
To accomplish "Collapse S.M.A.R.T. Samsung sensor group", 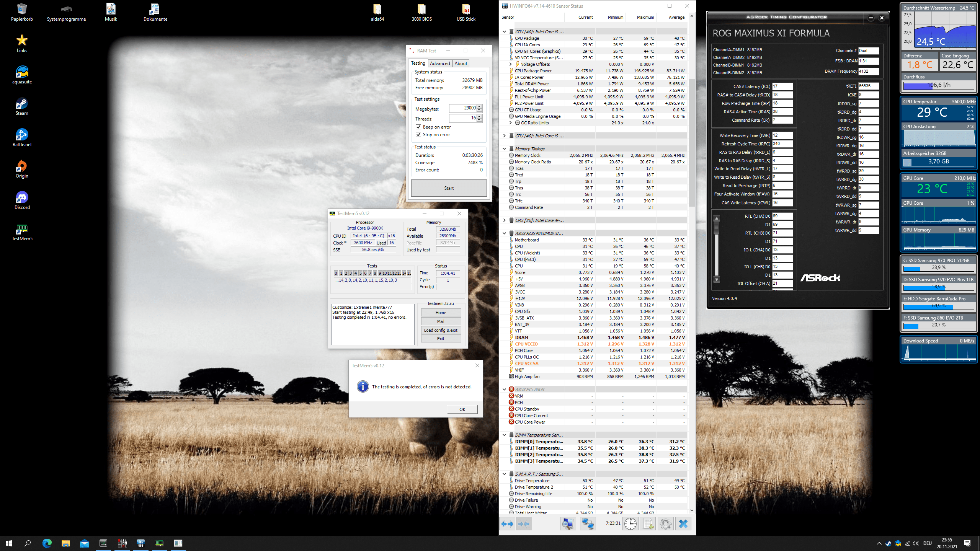I will point(505,474).
